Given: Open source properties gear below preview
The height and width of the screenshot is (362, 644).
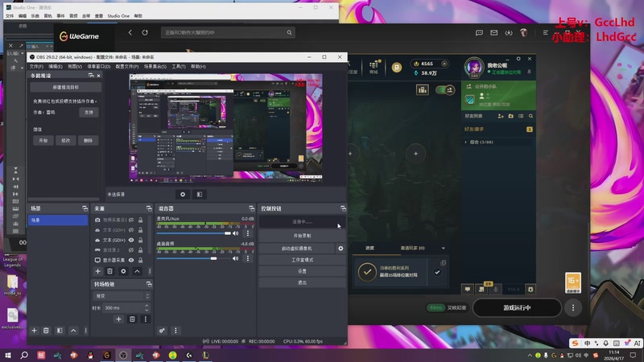Looking at the screenshot, I should coord(183,195).
